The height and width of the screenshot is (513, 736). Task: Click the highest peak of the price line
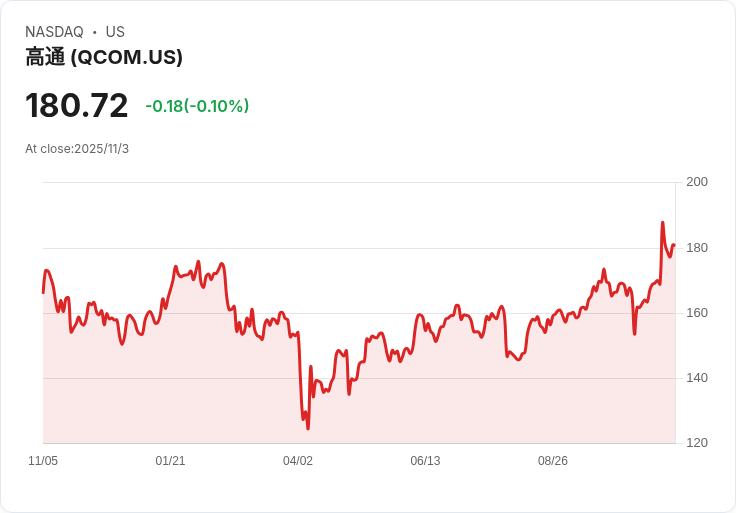(662, 223)
